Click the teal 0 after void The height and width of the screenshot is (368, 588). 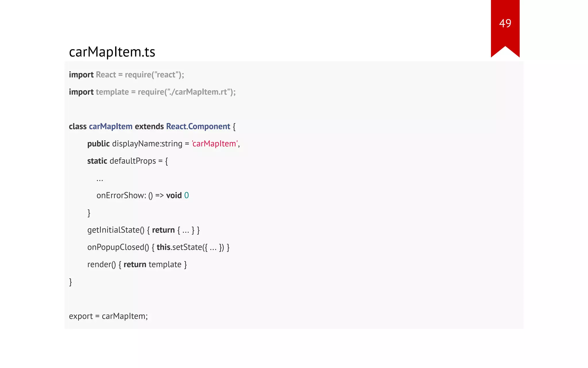[x=187, y=195]
